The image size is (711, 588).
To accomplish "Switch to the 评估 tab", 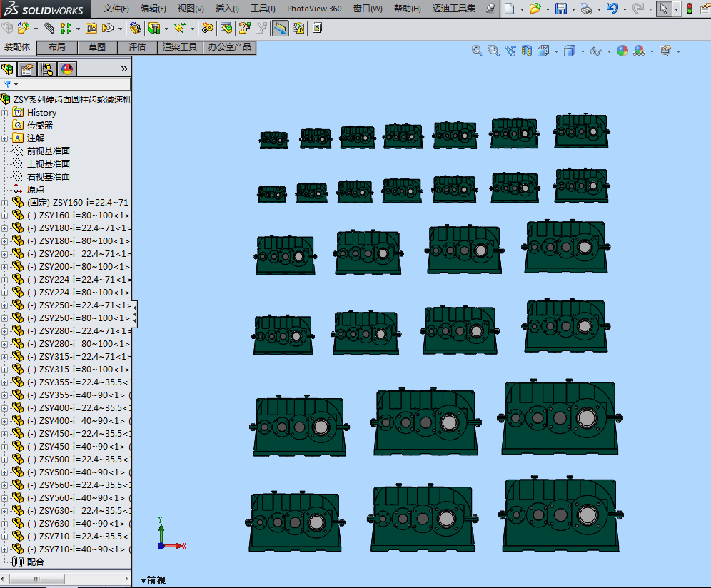I will click(137, 47).
